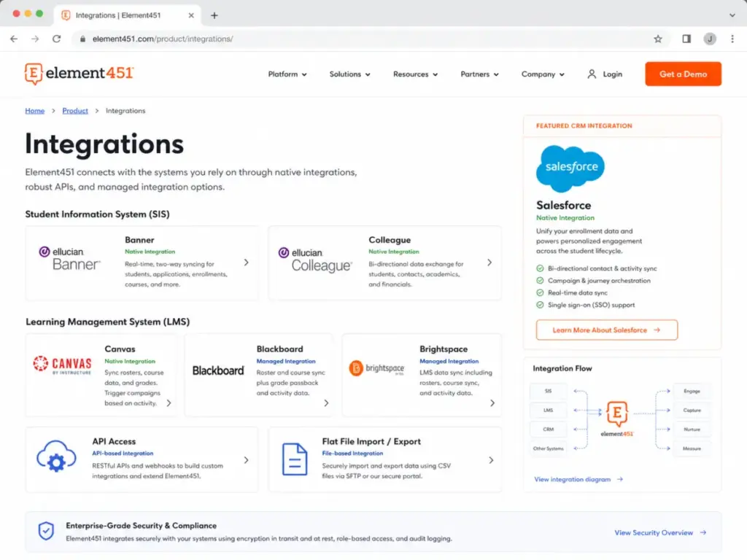747x560 pixels.
Task: Open a new browser tab
Action: coord(214,15)
